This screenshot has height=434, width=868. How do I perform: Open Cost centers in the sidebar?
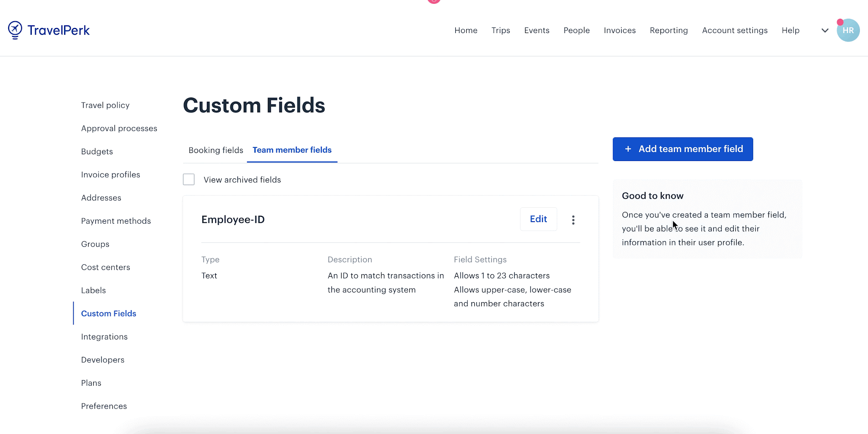pyautogui.click(x=106, y=267)
